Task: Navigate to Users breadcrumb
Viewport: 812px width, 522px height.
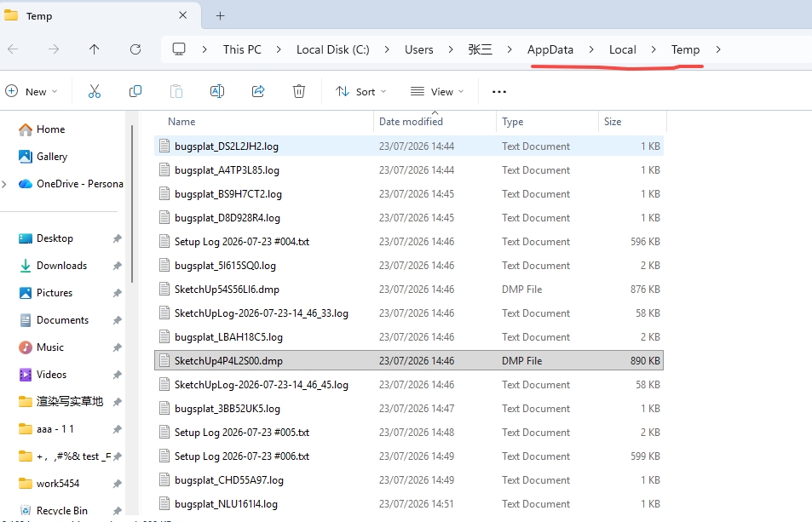Action: tap(419, 49)
